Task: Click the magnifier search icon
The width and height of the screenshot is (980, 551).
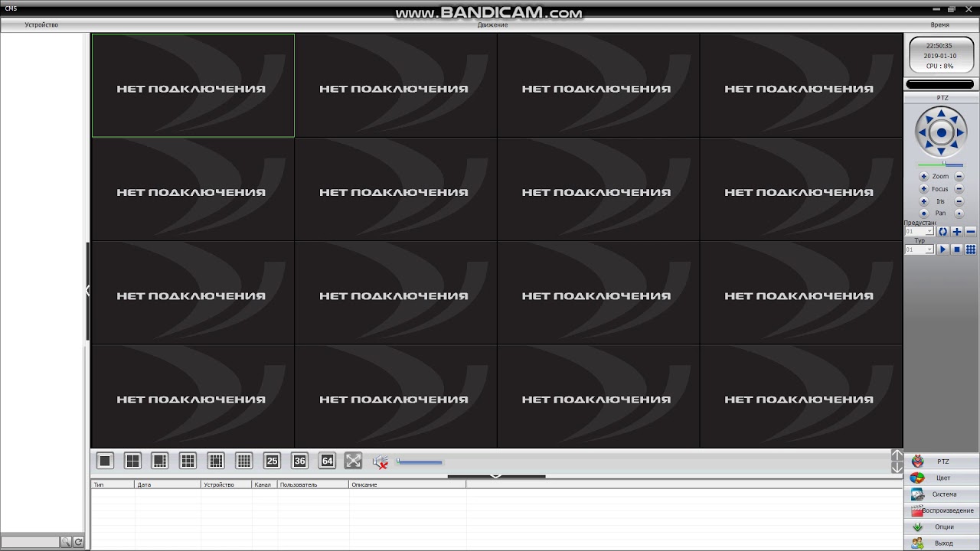Action: [66, 542]
